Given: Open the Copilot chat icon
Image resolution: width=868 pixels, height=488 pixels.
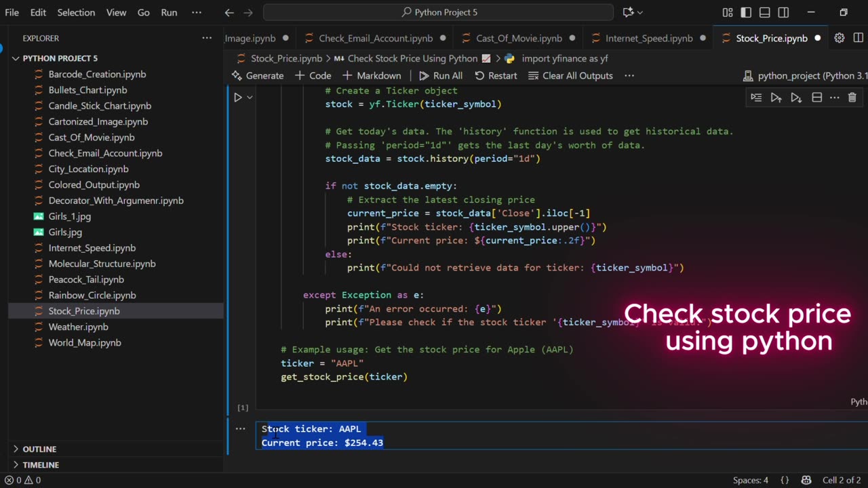Looking at the screenshot, I should pos(627,12).
